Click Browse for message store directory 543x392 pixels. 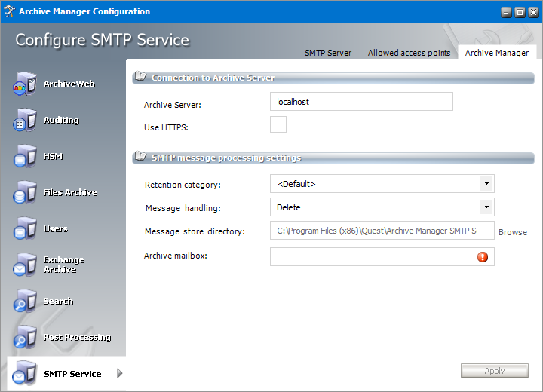click(513, 232)
